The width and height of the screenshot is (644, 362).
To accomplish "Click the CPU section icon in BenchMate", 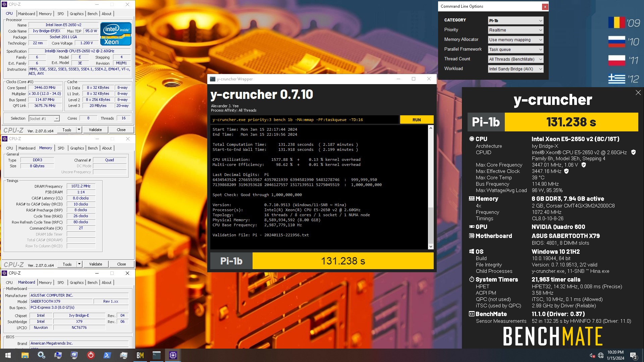I will coord(472,139).
